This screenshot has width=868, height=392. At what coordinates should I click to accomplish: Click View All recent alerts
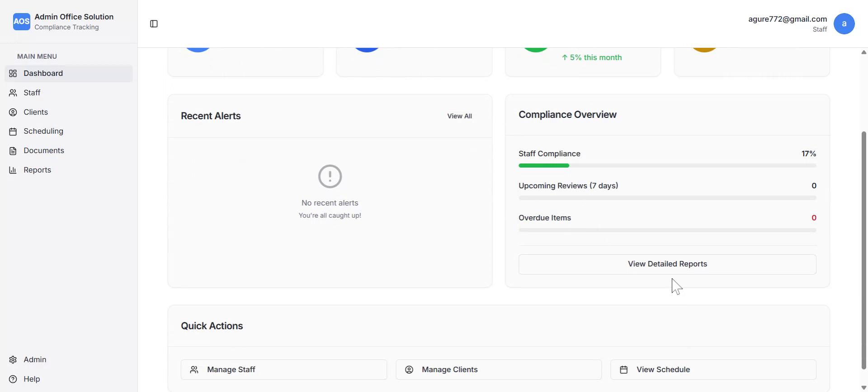459,116
